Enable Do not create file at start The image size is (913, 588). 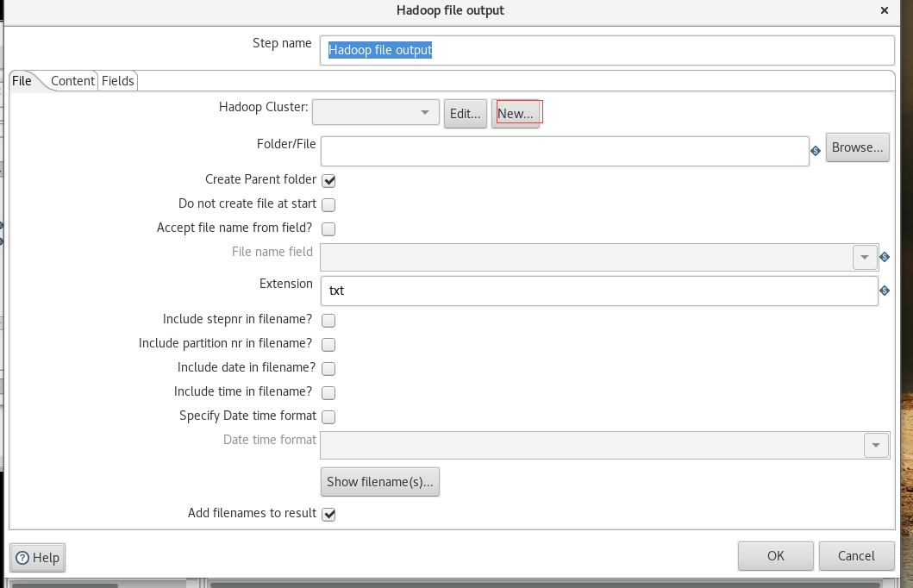click(x=328, y=205)
